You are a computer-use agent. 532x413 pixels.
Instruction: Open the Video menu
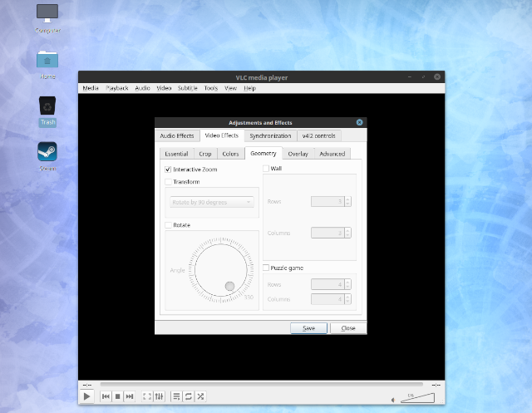164,88
